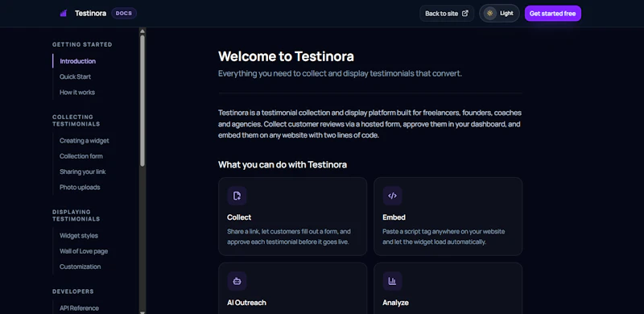
Task: Click the What you can do with Testinora heading
Action: point(283,165)
